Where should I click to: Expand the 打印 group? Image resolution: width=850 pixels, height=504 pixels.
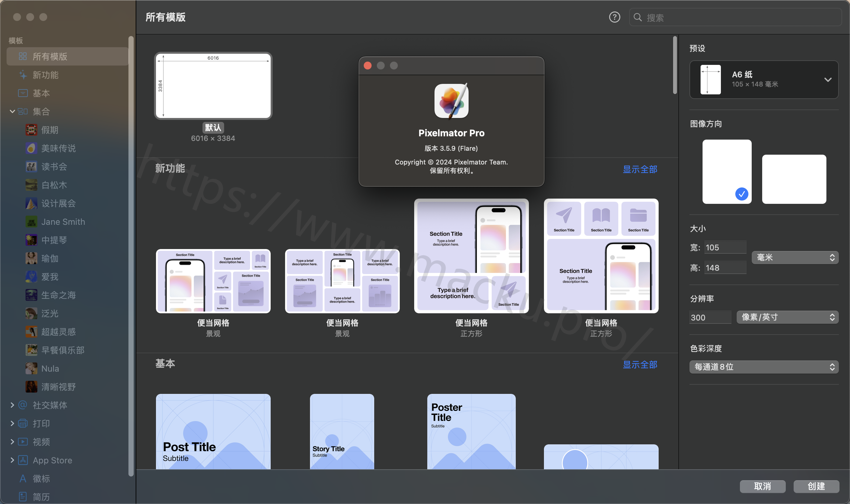pyautogui.click(x=12, y=423)
